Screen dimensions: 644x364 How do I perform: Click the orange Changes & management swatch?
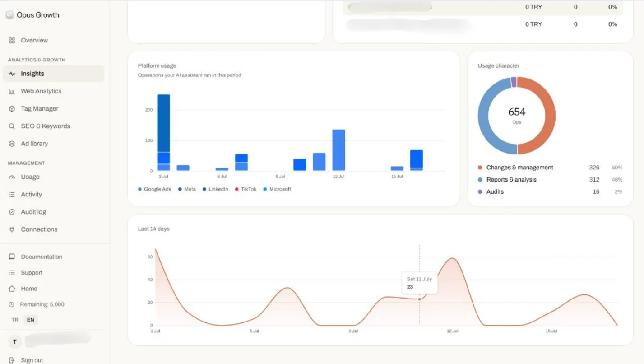point(480,168)
